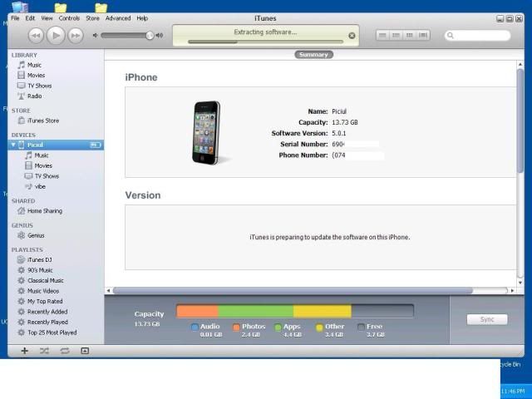Collapse the Piciul device tree
This screenshot has width=532, height=399.
point(13,145)
